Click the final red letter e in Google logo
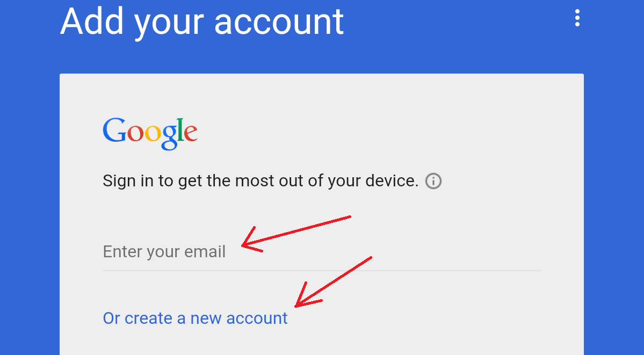The image size is (644, 355). click(190, 134)
